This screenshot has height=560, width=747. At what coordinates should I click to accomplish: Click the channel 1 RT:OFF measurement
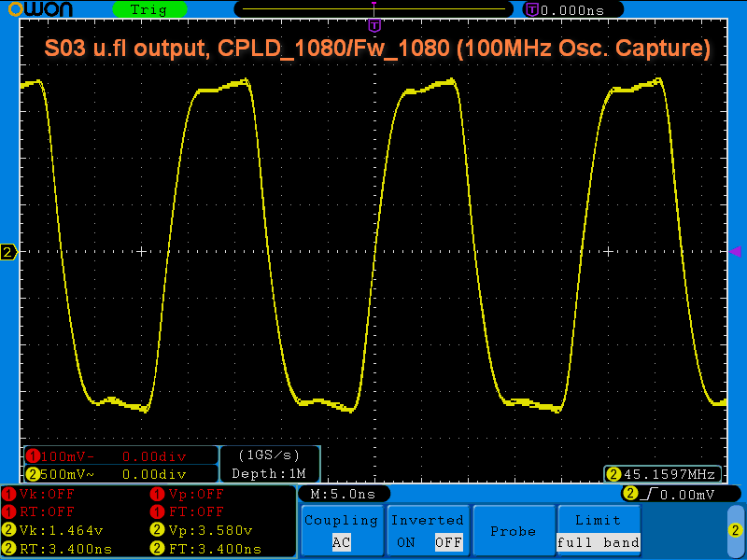47,511
